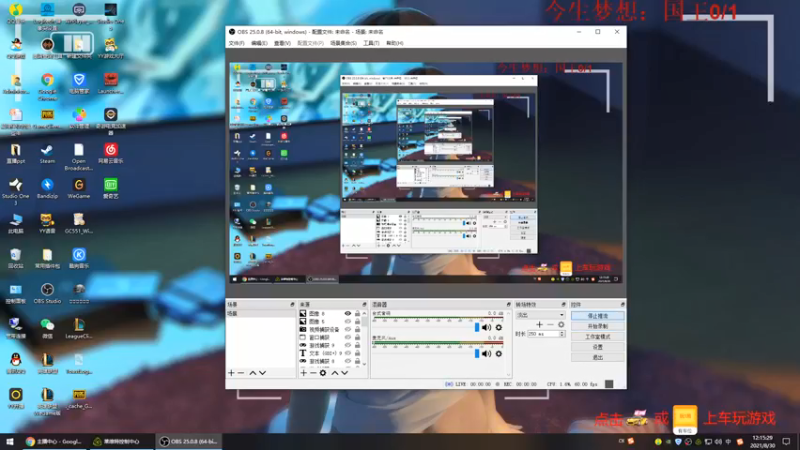The width and height of the screenshot is (800, 450).
Task: Open Steam desktop shortcut
Action: pyautogui.click(x=47, y=154)
